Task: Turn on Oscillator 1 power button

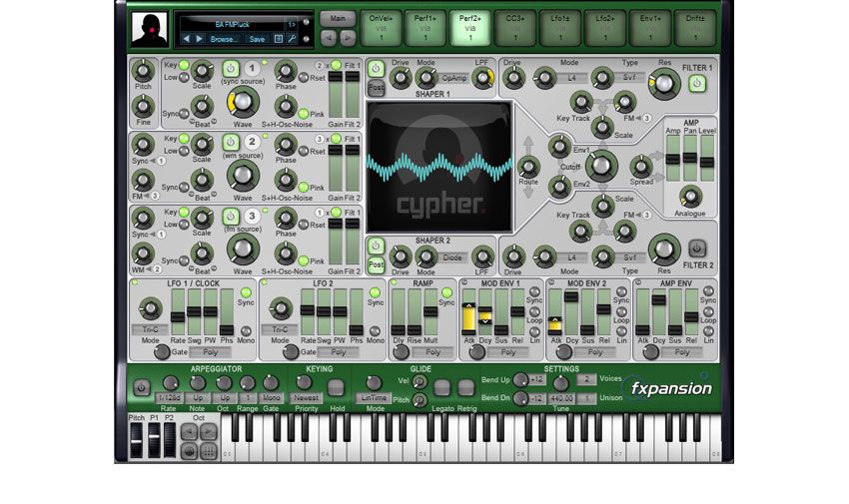Action: pos(231,69)
